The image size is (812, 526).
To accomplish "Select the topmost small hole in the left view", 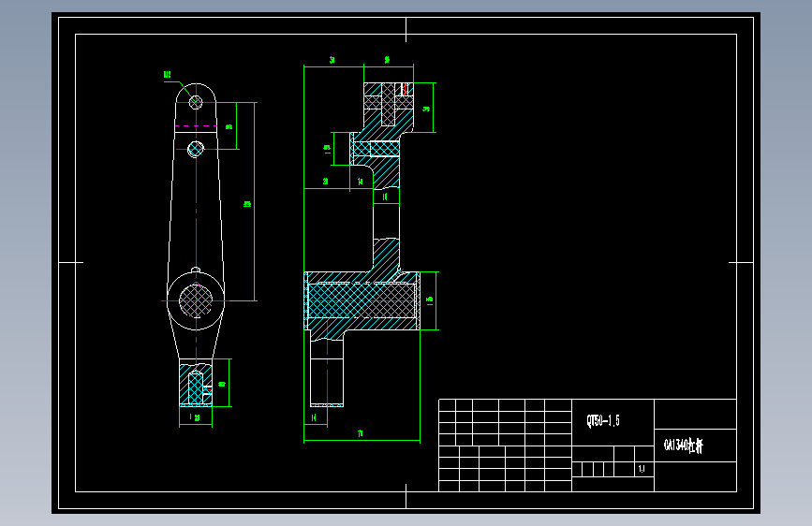I will coord(196,102).
